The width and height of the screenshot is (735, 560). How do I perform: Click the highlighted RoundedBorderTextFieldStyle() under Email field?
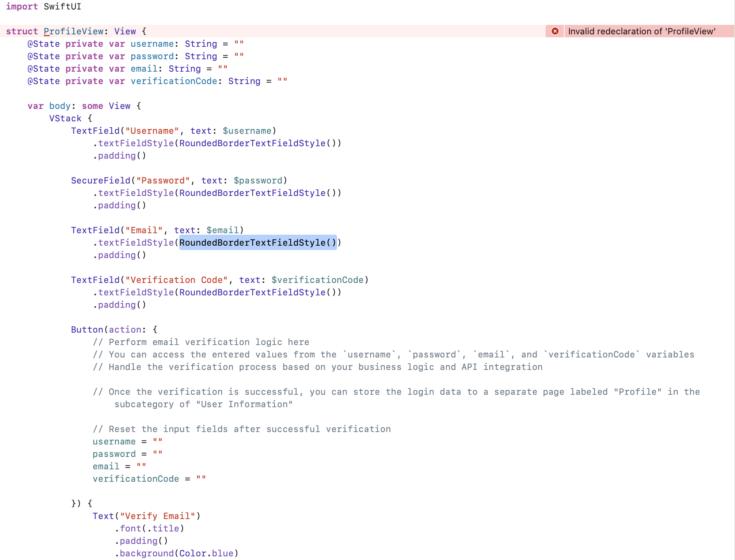pyautogui.click(x=257, y=243)
